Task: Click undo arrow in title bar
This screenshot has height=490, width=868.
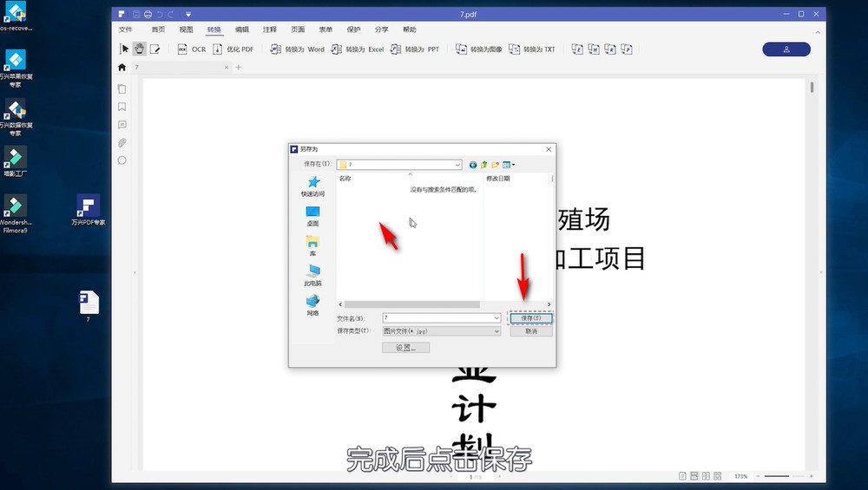Action: click(160, 15)
